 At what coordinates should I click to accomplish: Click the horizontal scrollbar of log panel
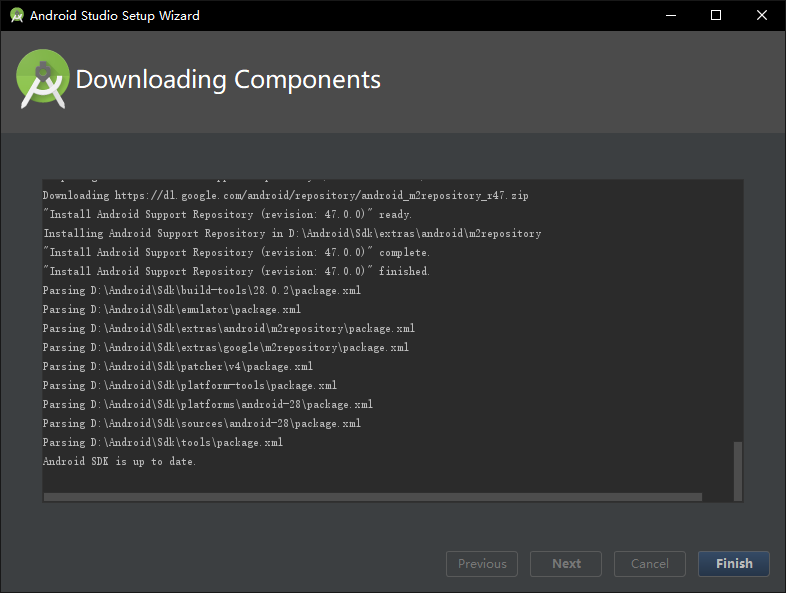tap(372, 497)
